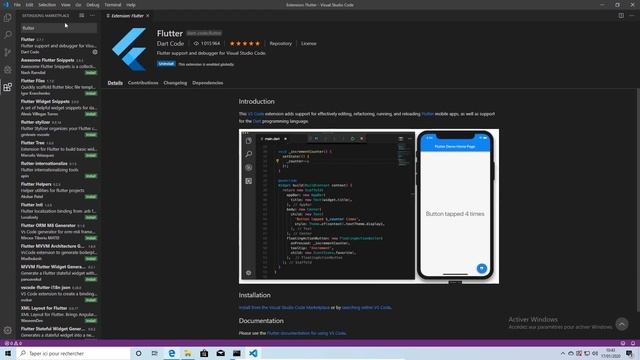Click the Dart link in the introduction
Viewport: 640px width, 360px height.
(257, 121)
